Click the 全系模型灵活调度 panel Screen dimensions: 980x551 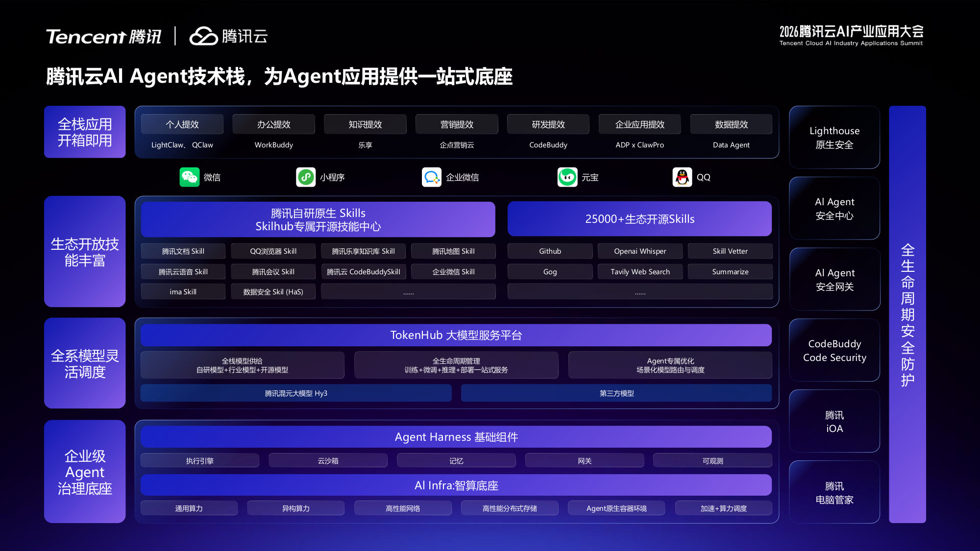point(85,363)
